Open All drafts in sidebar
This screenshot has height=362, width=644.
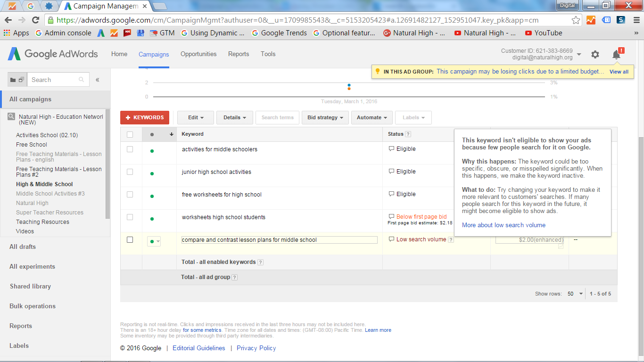(23, 247)
